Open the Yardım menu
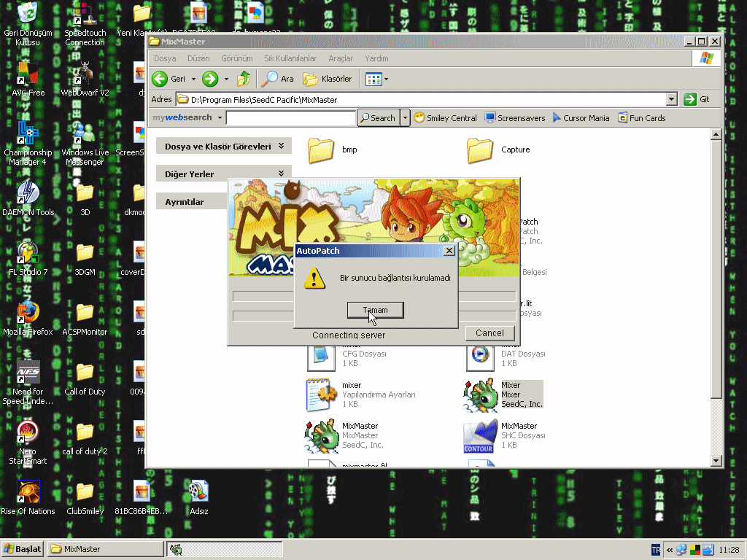This screenshot has height=560, width=747. tap(376, 58)
